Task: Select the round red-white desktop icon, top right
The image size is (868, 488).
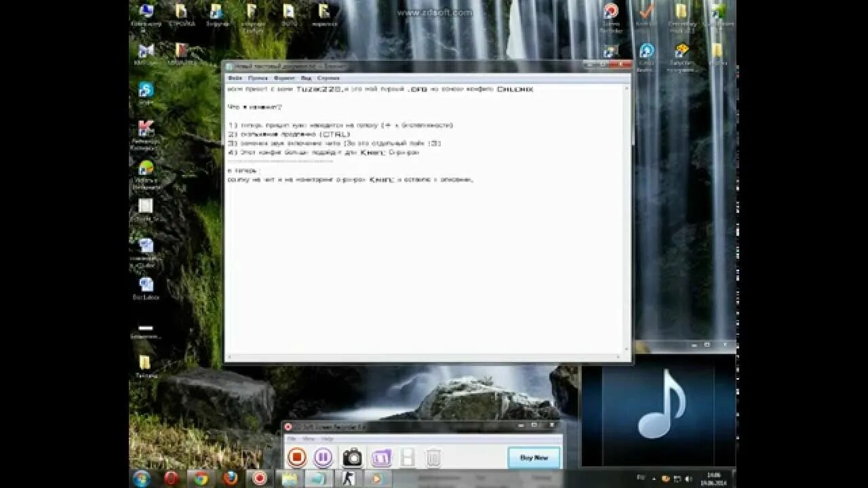Action: click(611, 16)
